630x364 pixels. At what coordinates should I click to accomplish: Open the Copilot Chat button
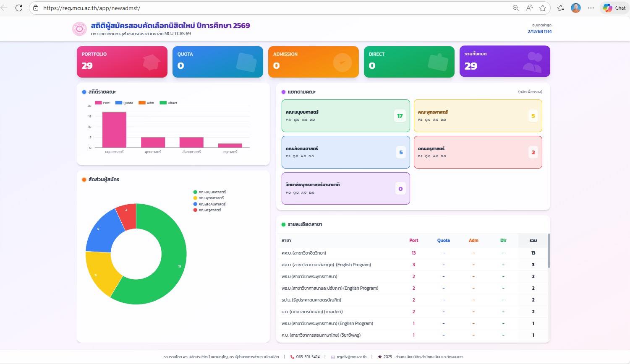point(614,8)
